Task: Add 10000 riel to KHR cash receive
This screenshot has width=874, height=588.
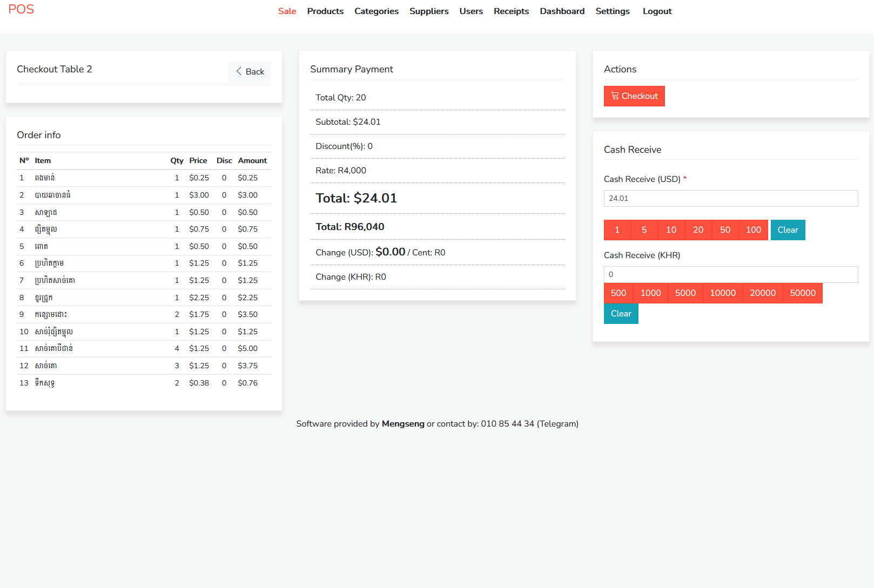Action: (723, 293)
